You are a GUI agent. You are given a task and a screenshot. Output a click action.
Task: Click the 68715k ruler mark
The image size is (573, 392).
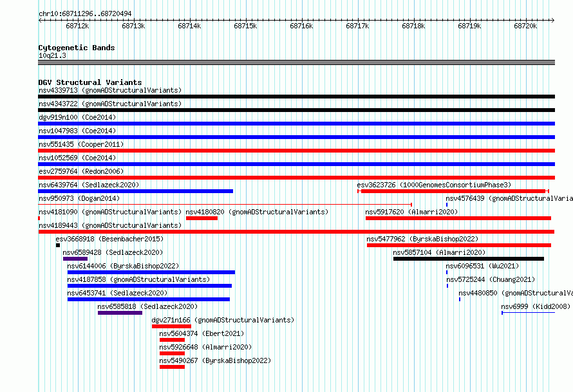(245, 26)
